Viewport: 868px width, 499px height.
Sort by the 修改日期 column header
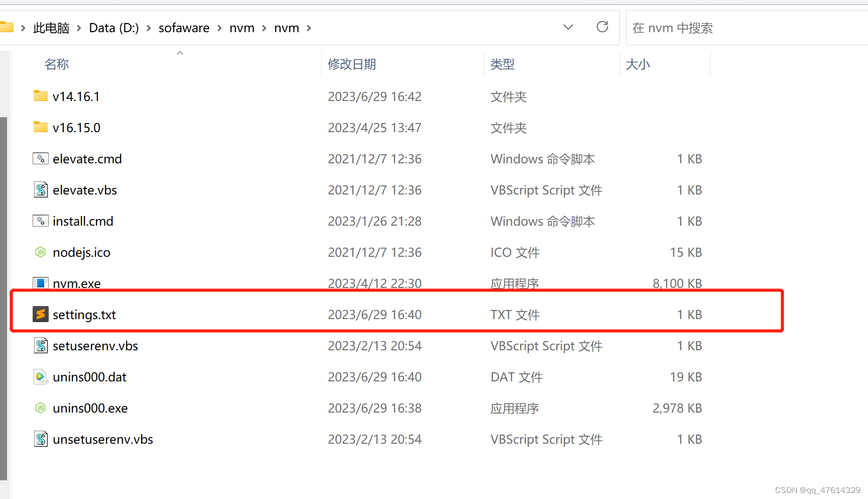tap(352, 64)
